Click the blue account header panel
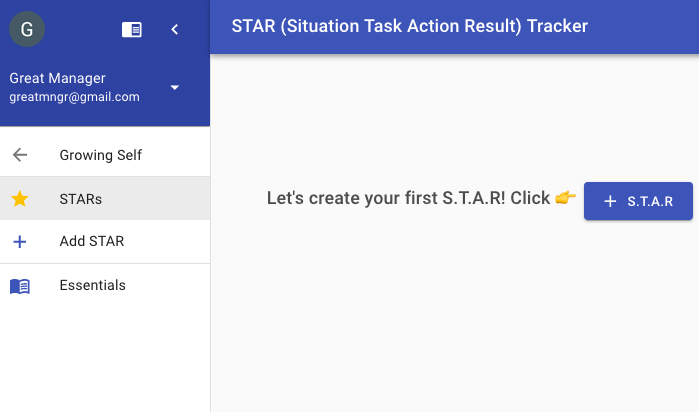This screenshot has height=412, width=699. pos(105,63)
